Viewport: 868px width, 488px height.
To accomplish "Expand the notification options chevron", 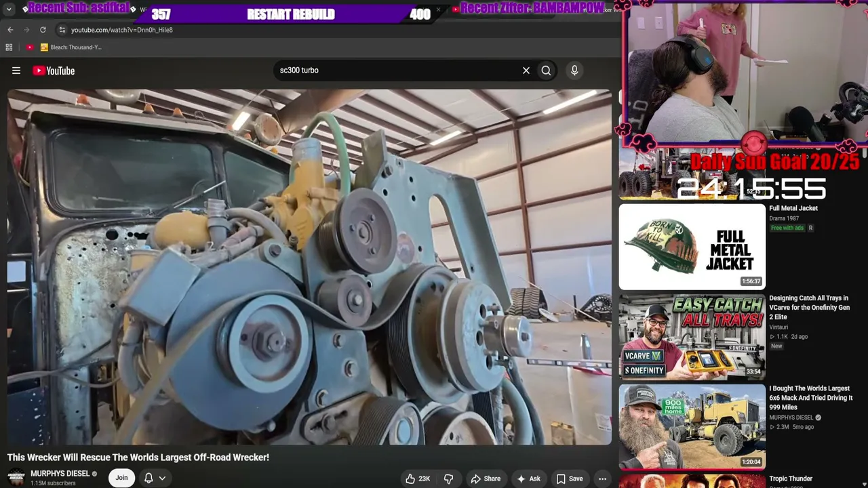I will (x=162, y=478).
